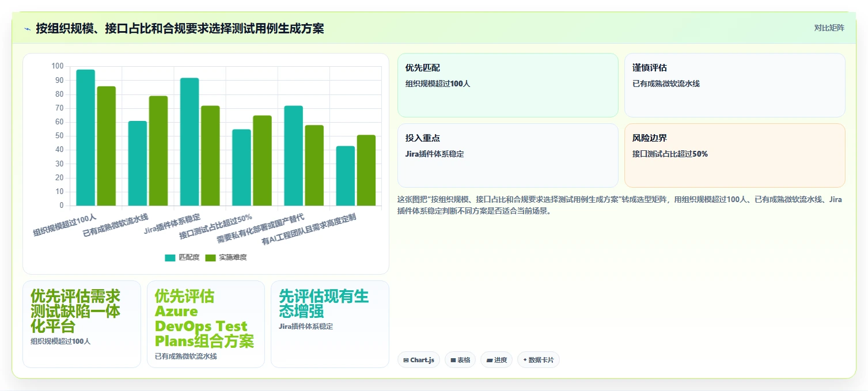Click teal bar for 接口测试占比超过50%

[241, 168]
